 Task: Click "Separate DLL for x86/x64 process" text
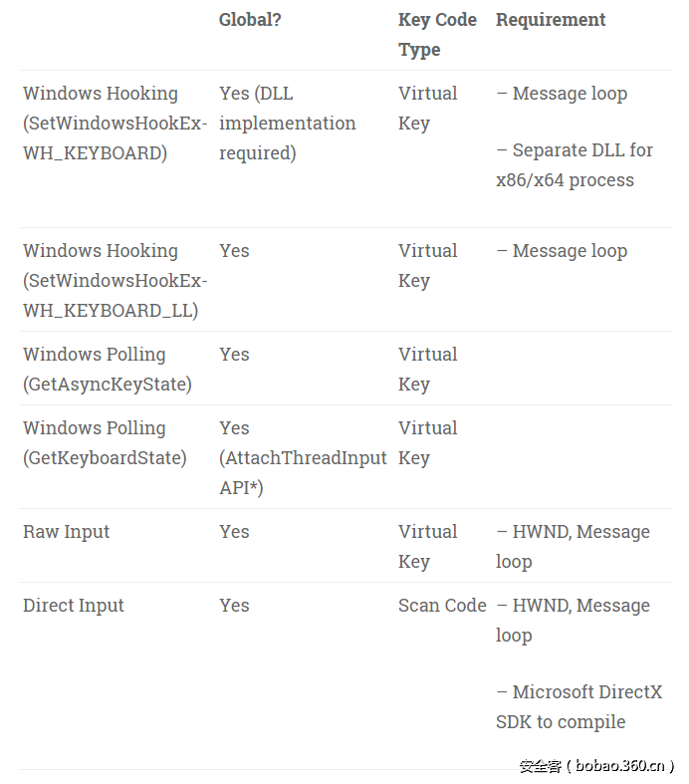(574, 165)
